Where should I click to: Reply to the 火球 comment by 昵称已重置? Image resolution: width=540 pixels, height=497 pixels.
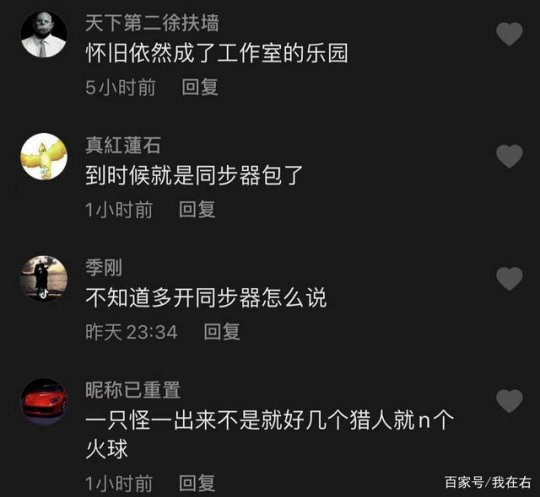coord(197,483)
